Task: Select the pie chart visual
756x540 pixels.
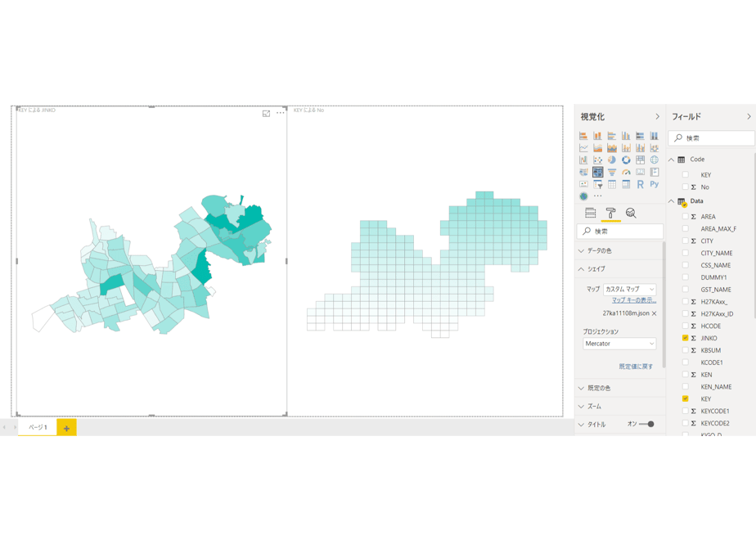Action: click(x=612, y=160)
